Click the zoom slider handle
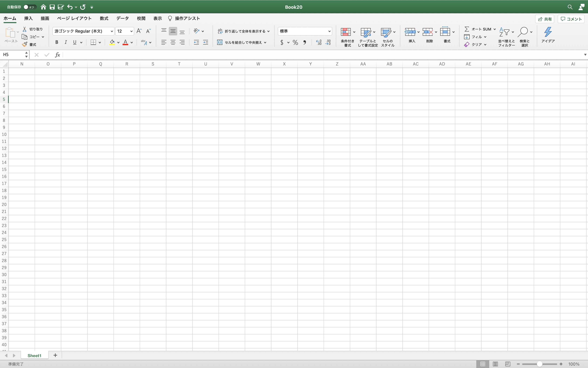 point(539,364)
